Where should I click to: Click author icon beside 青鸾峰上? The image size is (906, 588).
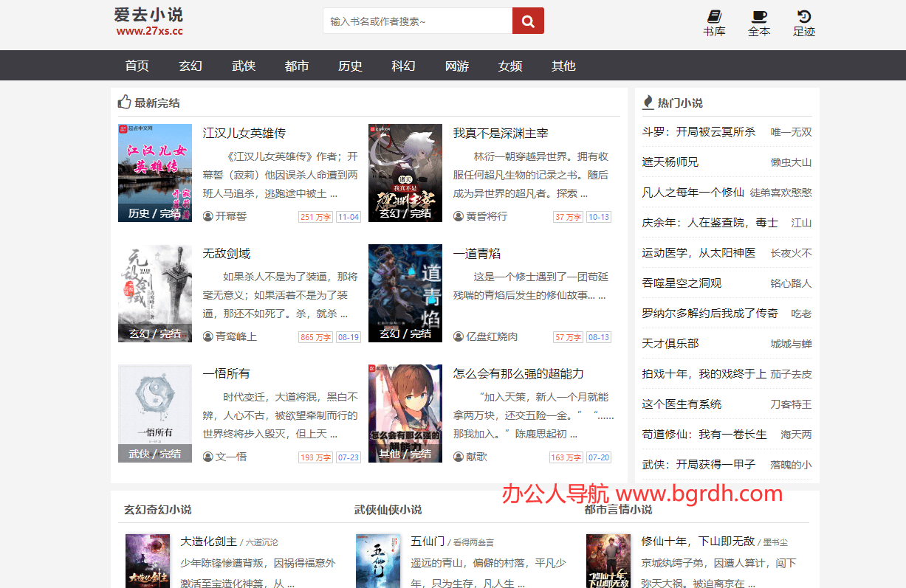pos(208,336)
